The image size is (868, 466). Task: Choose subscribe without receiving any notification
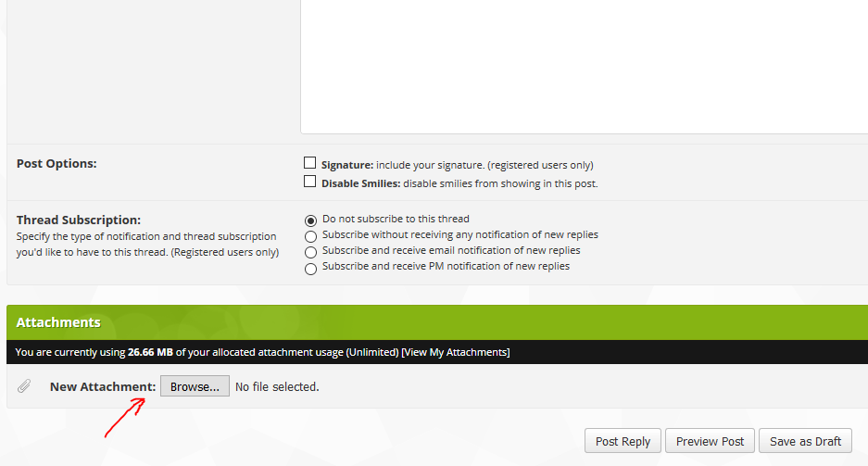click(311, 236)
